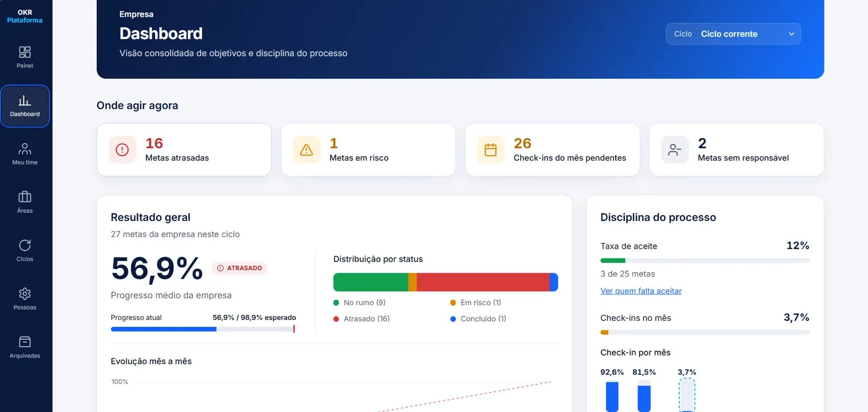Click the ATRASADO status badge

(239, 268)
